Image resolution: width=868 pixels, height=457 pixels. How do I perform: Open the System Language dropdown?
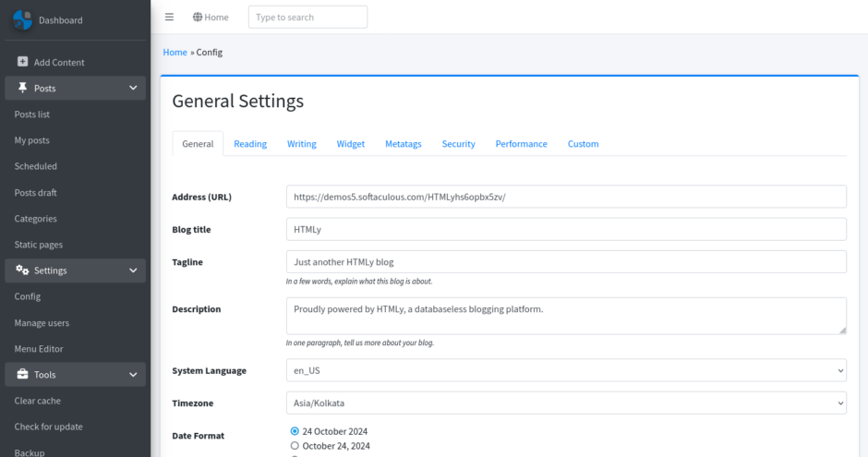click(x=566, y=370)
